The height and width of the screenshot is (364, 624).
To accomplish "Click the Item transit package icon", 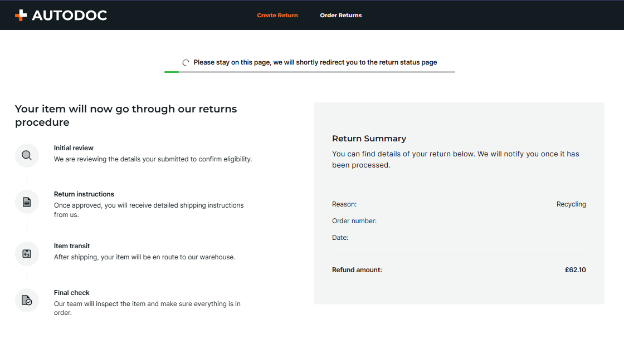I will click(27, 254).
